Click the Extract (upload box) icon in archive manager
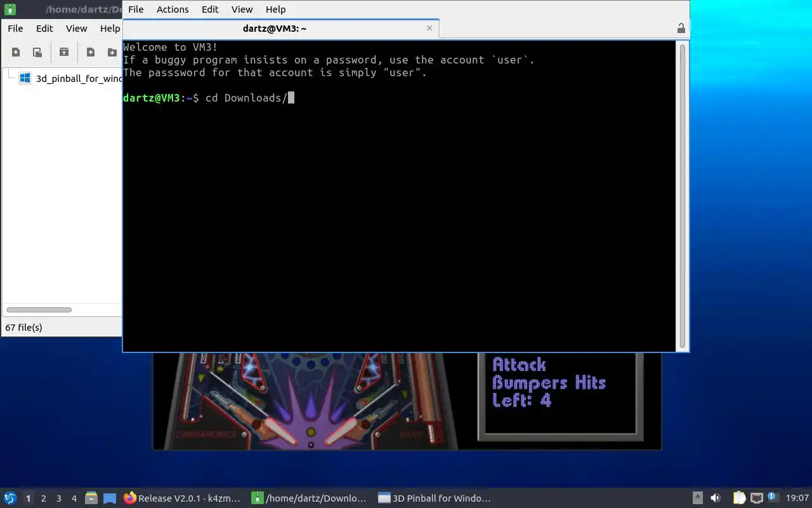This screenshot has height=508, width=812. point(64,52)
